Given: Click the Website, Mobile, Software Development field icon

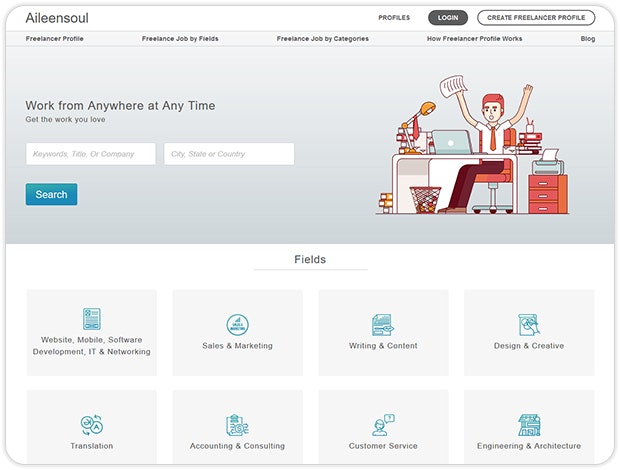Looking at the screenshot, I should (91, 319).
